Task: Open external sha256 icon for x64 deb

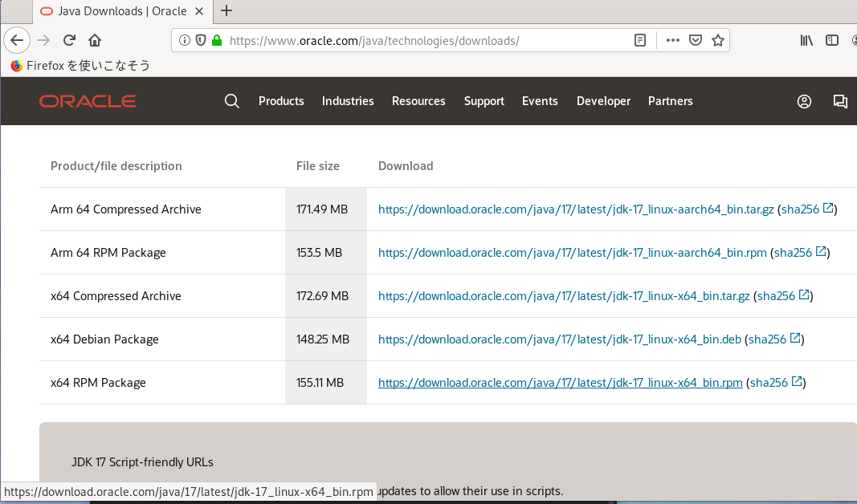Action: pyautogui.click(x=795, y=338)
